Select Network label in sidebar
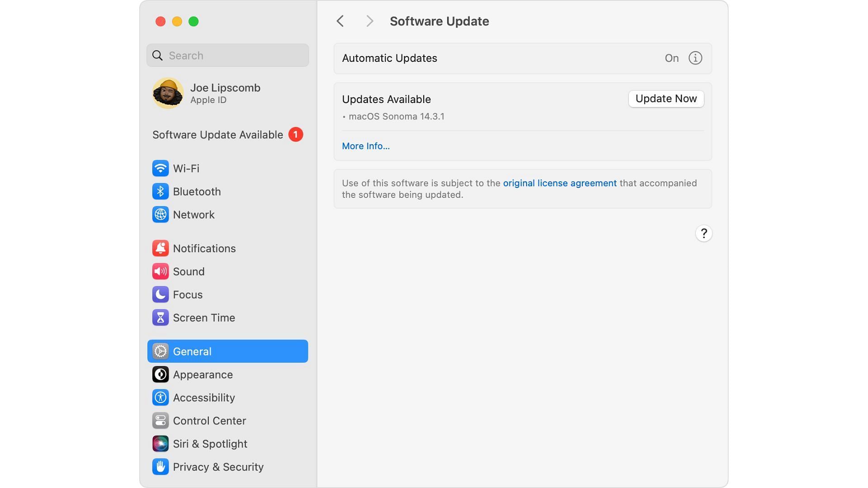This screenshot has height=488, width=868. [193, 215]
